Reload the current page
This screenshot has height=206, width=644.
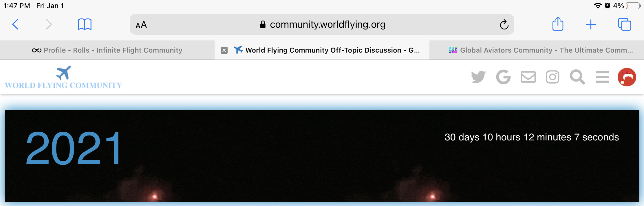coord(504,25)
